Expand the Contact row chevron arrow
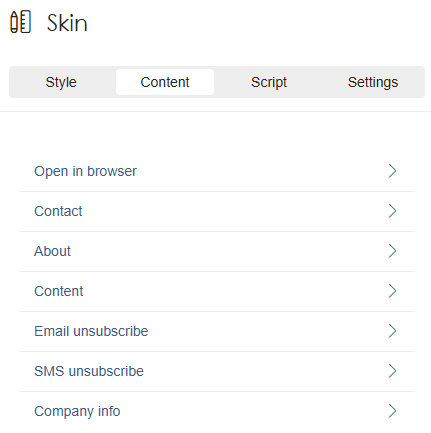 (392, 211)
